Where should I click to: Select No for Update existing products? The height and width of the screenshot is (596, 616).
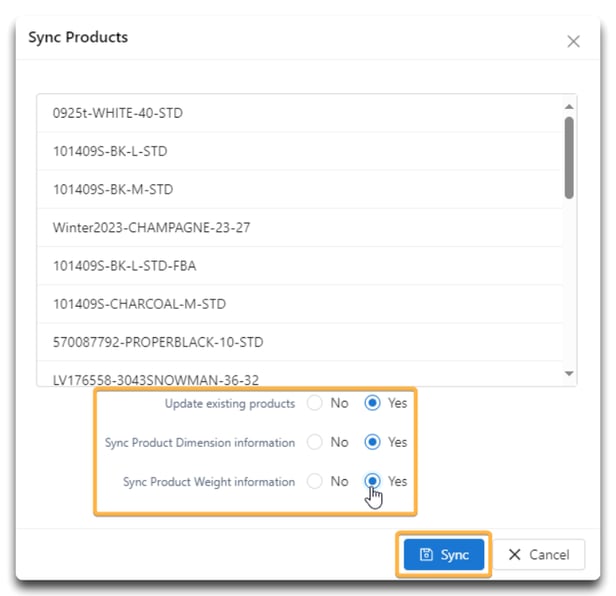click(315, 403)
